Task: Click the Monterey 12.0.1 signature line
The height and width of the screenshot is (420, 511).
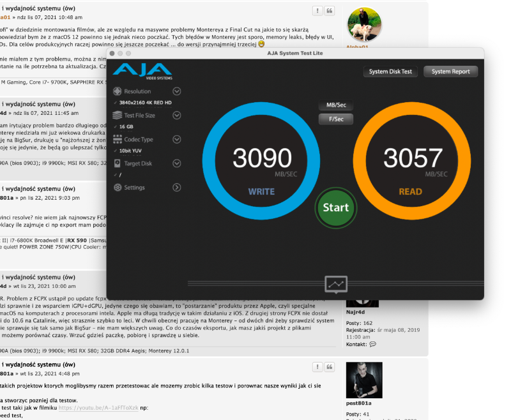Action: click(95, 350)
